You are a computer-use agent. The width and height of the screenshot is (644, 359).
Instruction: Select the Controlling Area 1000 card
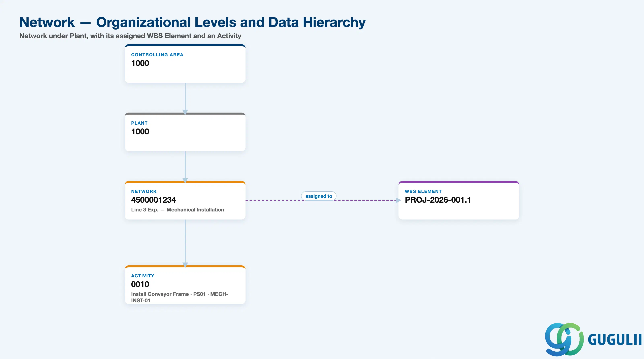[x=185, y=64]
